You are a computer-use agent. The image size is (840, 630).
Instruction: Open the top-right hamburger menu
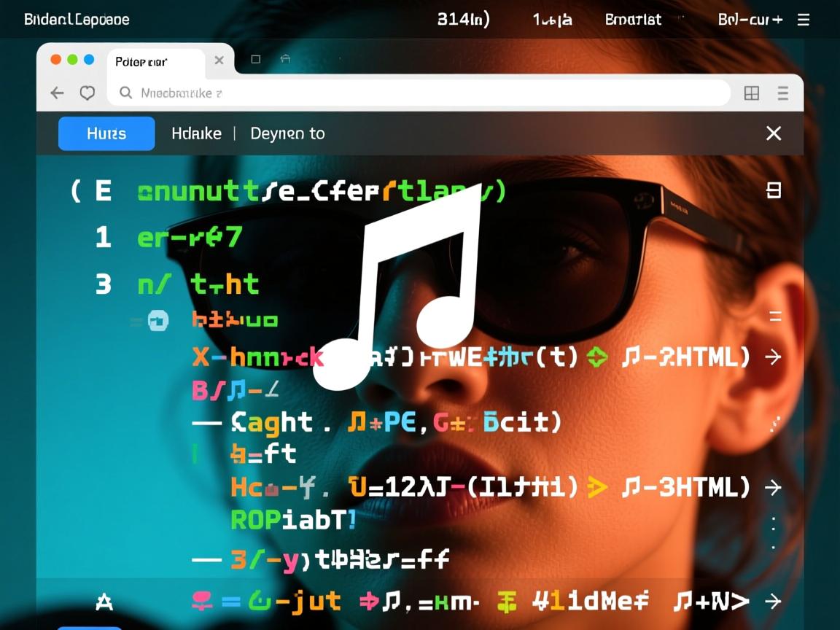coord(804,20)
